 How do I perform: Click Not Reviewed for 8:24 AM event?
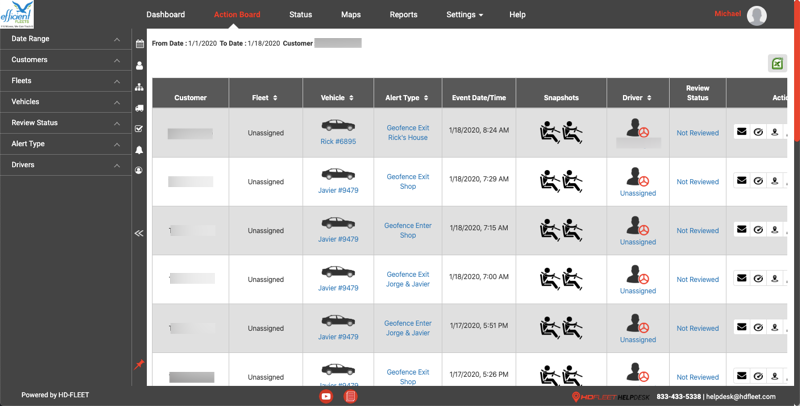click(x=697, y=133)
